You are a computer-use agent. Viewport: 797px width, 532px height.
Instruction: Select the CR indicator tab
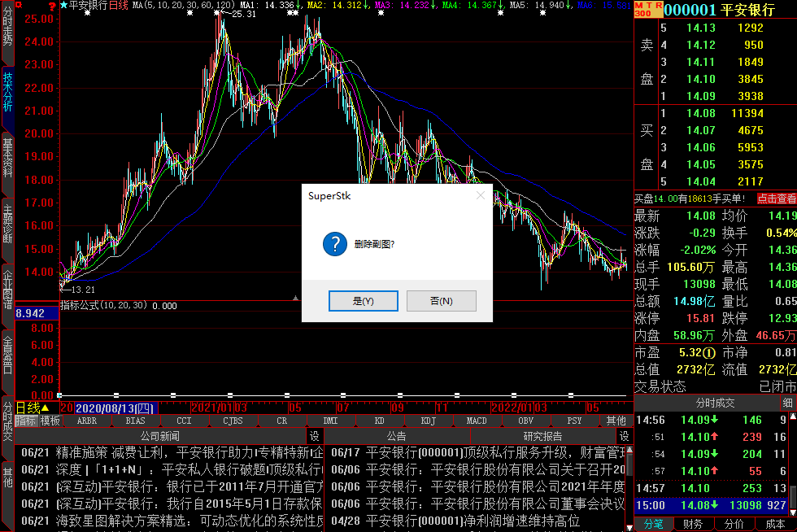(x=282, y=421)
